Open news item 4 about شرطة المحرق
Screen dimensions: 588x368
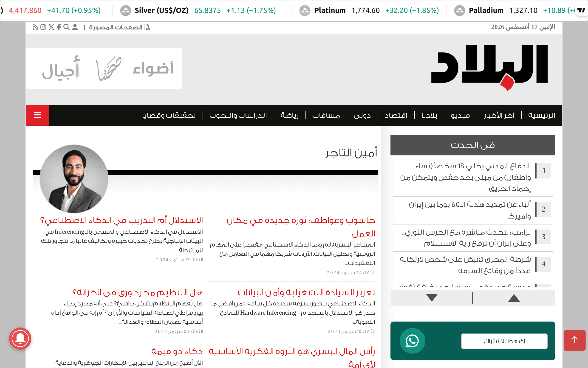[x=465, y=265]
